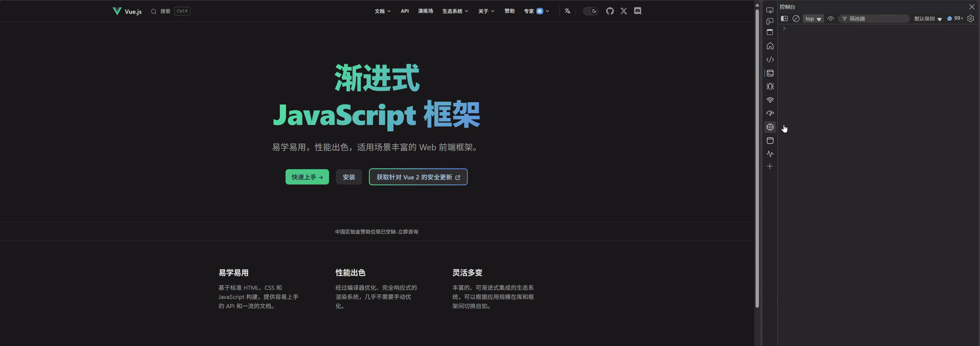Click the 易学易用 feature heading
Viewport: 980px width, 346px height.
(233, 273)
